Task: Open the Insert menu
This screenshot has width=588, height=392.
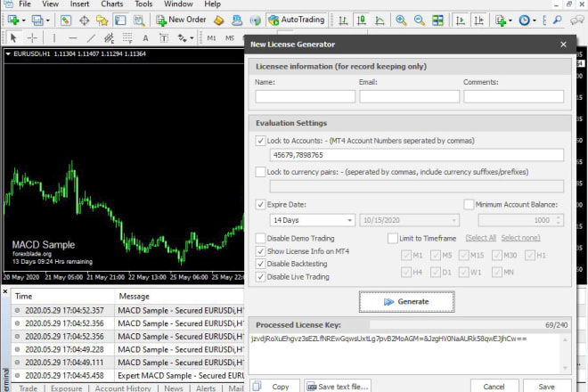Action: (x=79, y=4)
